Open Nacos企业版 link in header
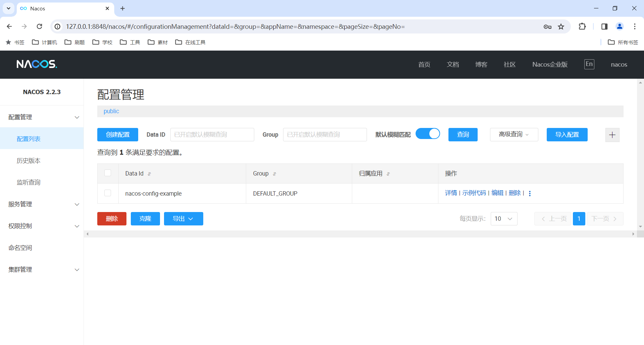 click(550, 64)
